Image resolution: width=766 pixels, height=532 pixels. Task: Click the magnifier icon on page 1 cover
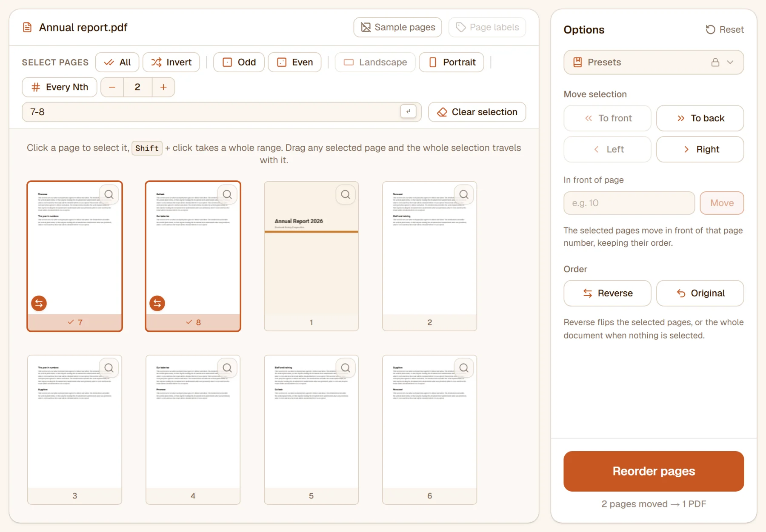[346, 194]
